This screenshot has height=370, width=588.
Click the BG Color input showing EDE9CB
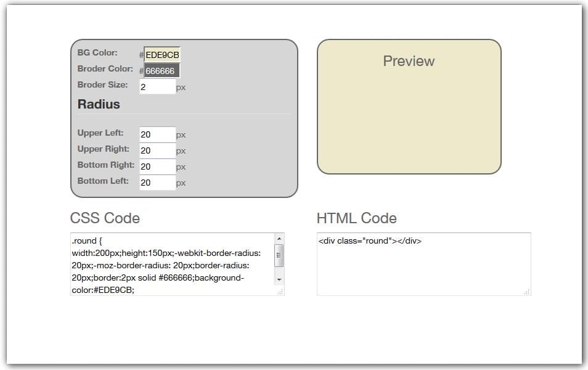[161, 53]
